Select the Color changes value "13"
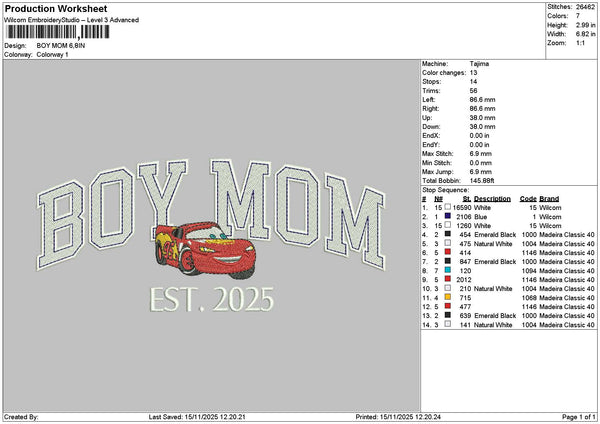The image size is (600, 424). 473,73
